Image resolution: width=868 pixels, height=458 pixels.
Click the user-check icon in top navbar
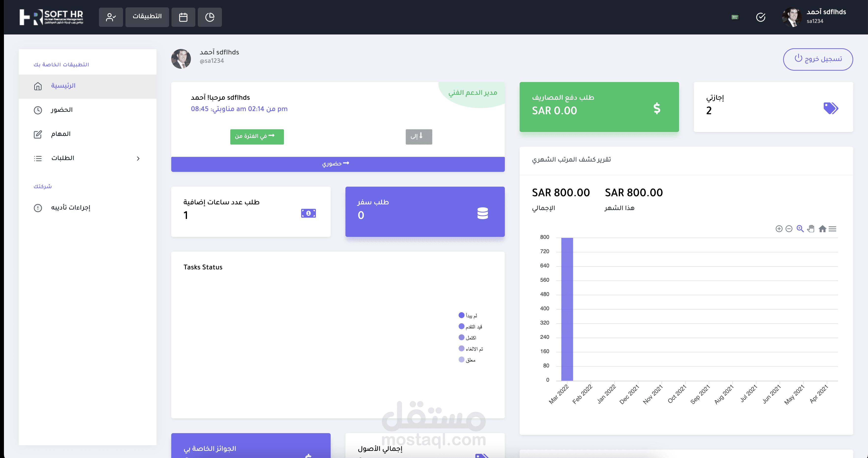(x=110, y=17)
